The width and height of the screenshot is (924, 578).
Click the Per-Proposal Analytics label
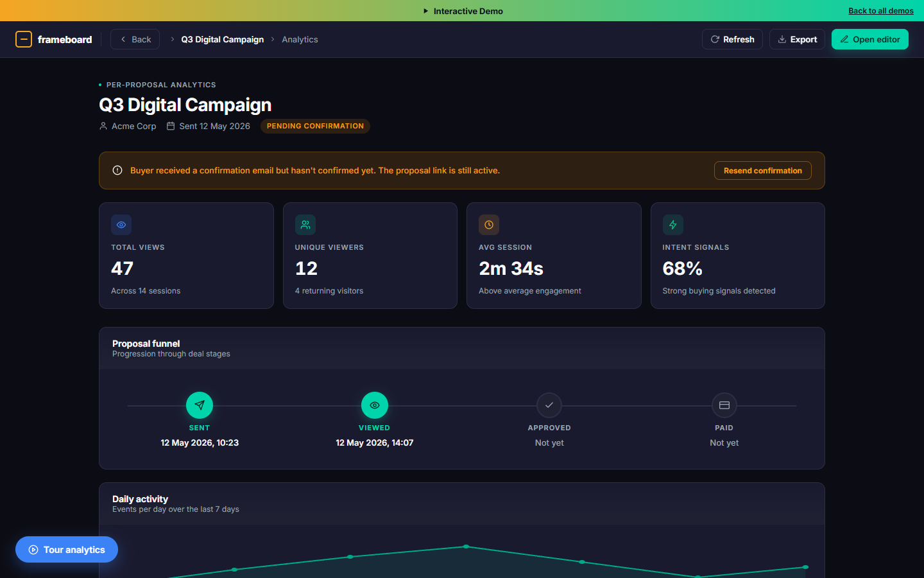pyautogui.click(x=161, y=85)
